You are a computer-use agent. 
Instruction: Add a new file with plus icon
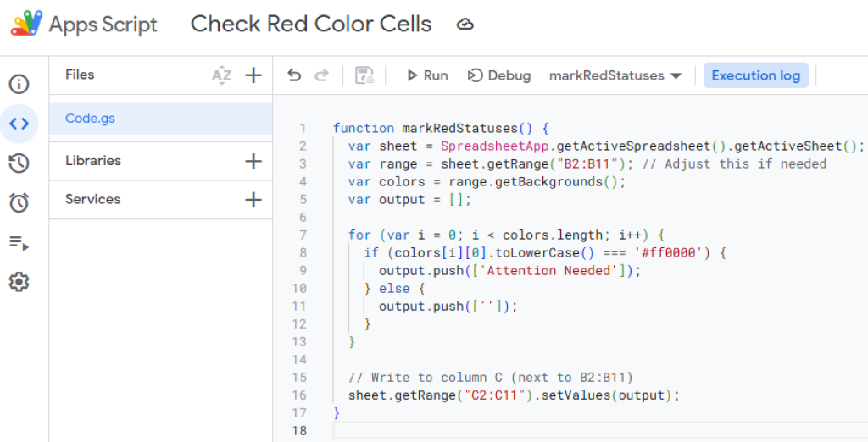tap(253, 75)
